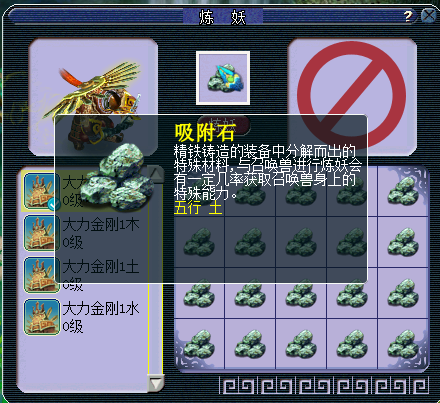Screen dimensions: 440x403
Task: Switch to the first inventory page tab
Action: coord(237,385)
